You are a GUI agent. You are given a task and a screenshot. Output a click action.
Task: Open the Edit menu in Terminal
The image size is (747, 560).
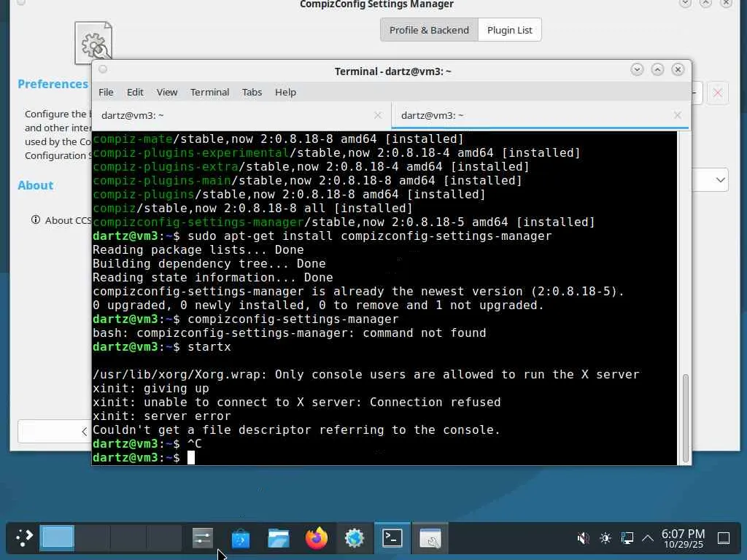[135, 92]
